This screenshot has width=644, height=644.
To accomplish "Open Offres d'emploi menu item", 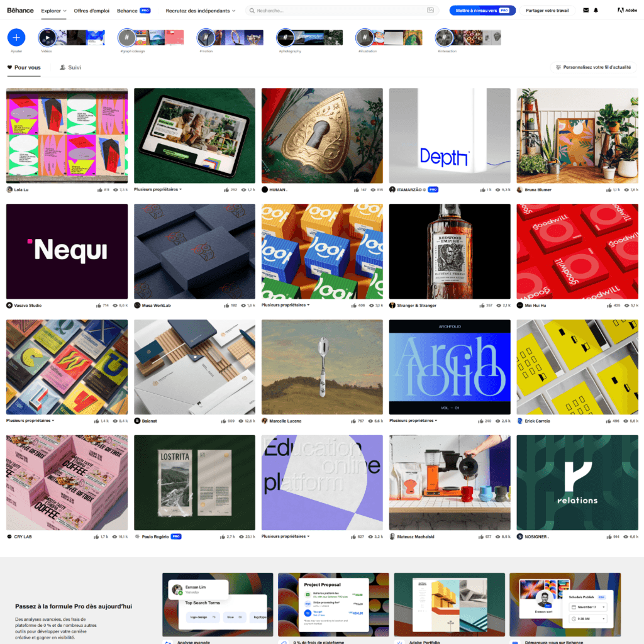I will click(92, 11).
